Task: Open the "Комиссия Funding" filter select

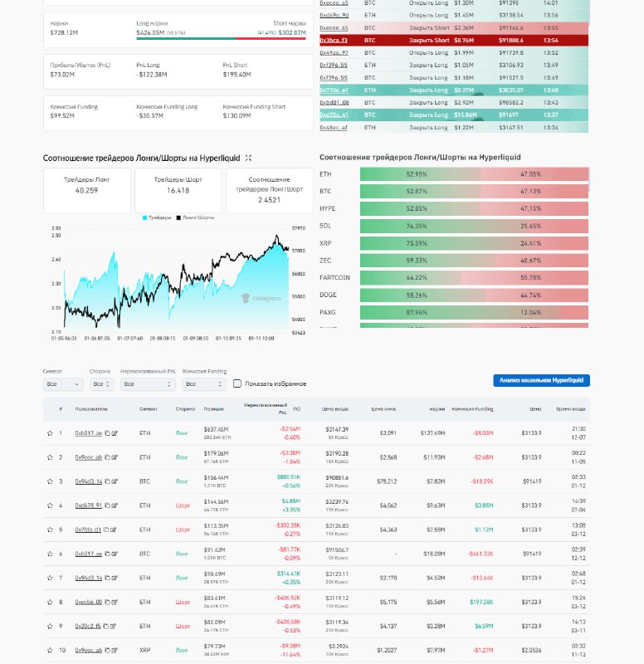Action: 203,384
